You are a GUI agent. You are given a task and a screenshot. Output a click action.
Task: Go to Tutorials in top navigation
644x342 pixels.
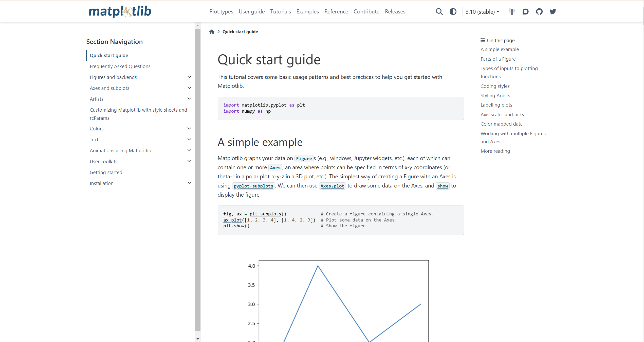(281, 12)
